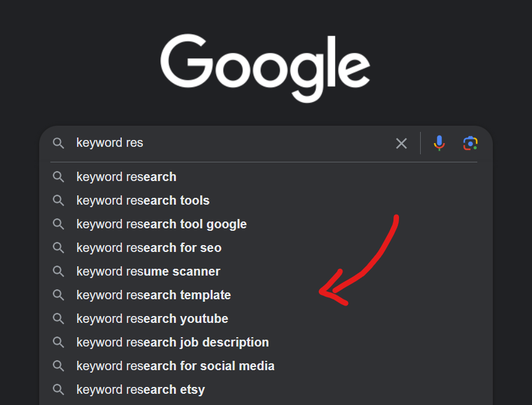Pick 'keyword research job description' suggestion
The image size is (532, 405).
pyautogui.click(x=266, y=342)
